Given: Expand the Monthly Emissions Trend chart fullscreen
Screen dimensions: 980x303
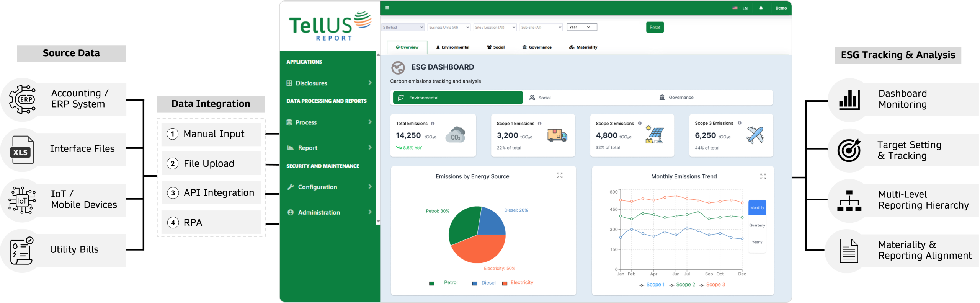Looking at the screenshot, I should pos(763,176).
